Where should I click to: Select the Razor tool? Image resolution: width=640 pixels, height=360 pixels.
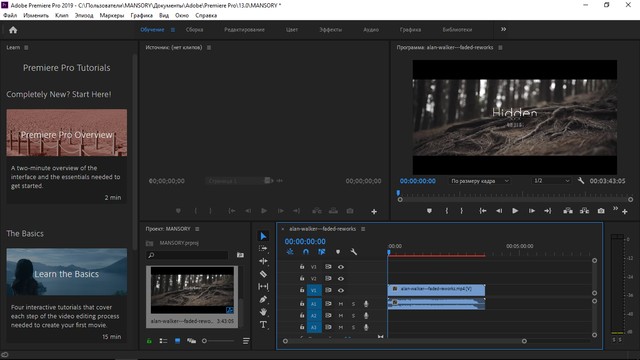pos(263,274)
